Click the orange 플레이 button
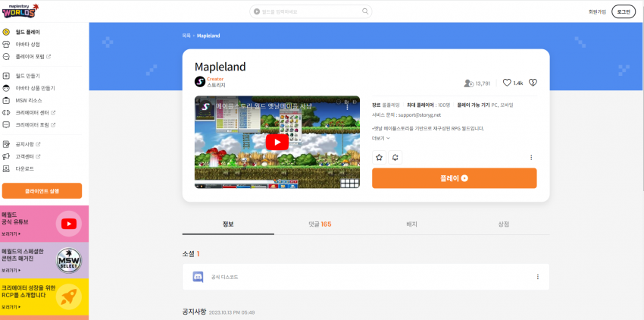The width and height of the screenshot is (644, 320). [x=455, y=178]
